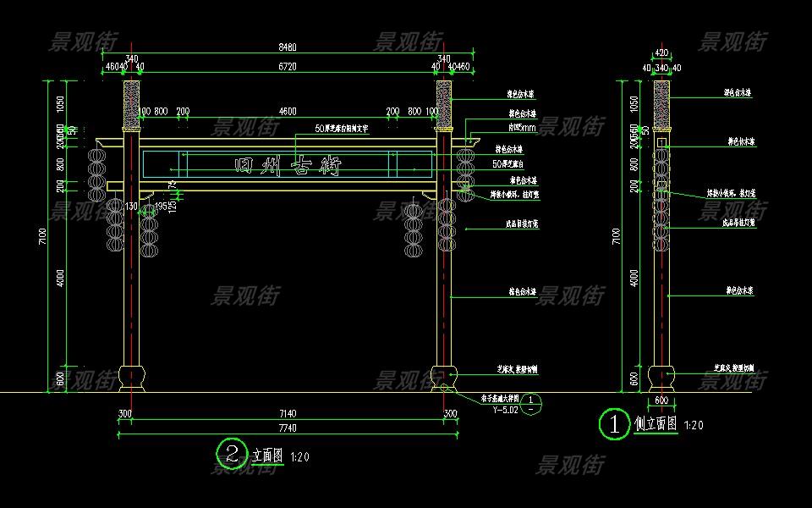The image size is (812, 508).
Task: Click the right column textured capital in elevation
Action: click(445, 100)
